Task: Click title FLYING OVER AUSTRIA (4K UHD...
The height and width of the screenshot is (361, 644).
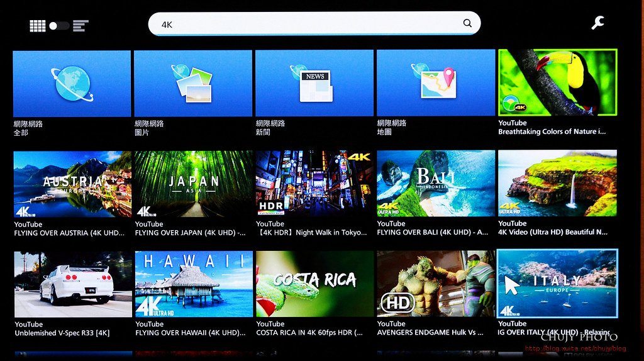Action: [x=69, y=233]
